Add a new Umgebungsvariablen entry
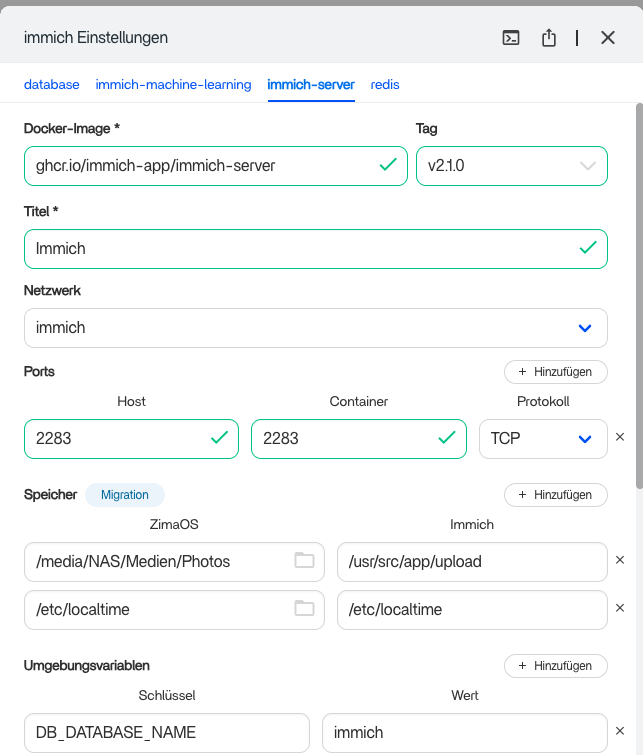Viewport: 643px width, 755px height. 555,666
